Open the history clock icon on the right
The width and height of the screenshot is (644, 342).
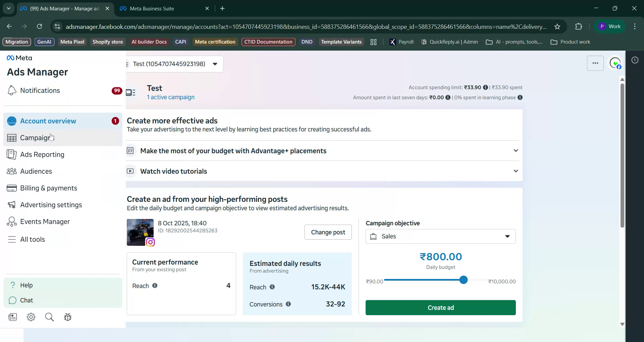(635, 60)
